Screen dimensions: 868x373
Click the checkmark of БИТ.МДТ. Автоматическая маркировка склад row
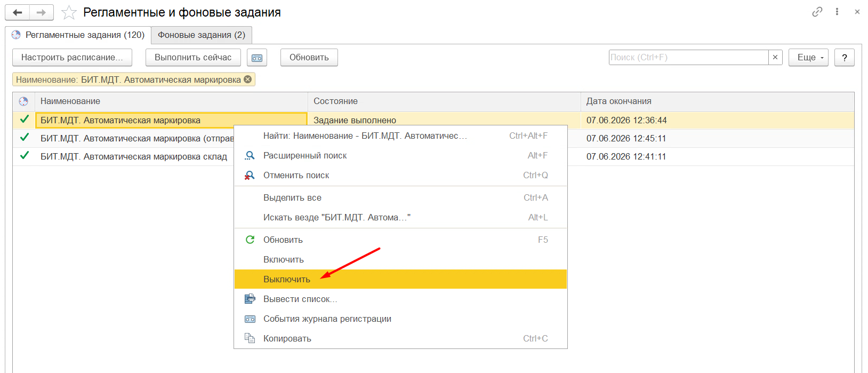pyautogui.click(x=24, y=156)
